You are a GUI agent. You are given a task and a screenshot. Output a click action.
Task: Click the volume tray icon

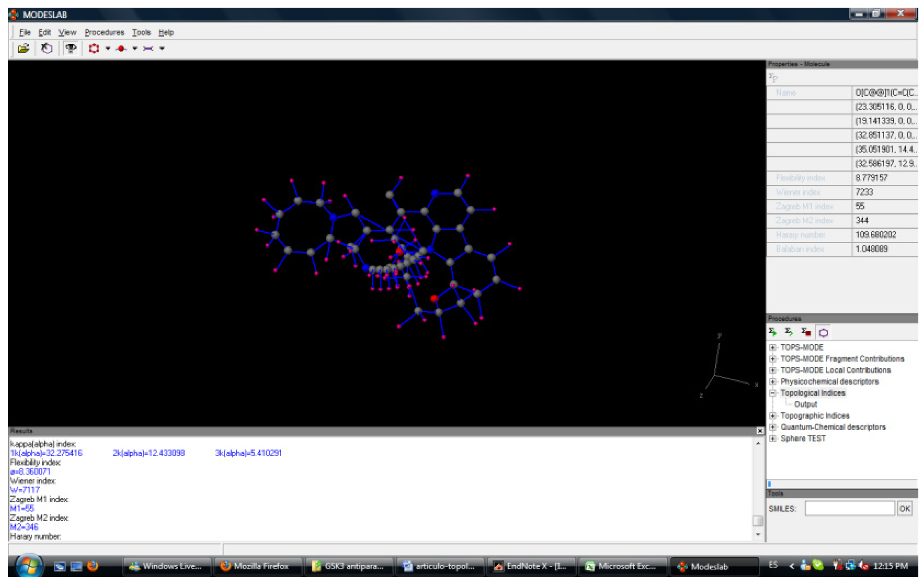pyautogui.click(x=863, y=565)
